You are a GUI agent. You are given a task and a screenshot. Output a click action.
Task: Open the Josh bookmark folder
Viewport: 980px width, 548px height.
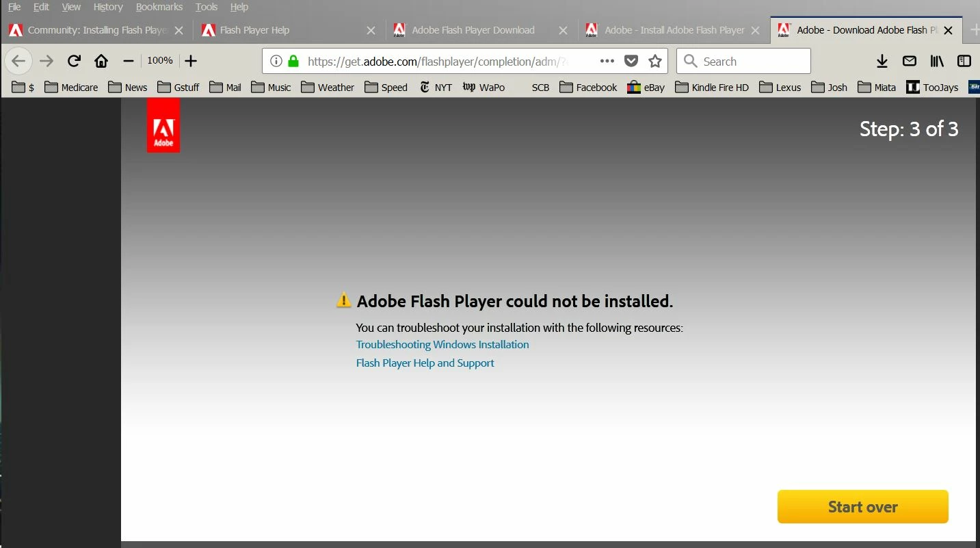point(829,87)
